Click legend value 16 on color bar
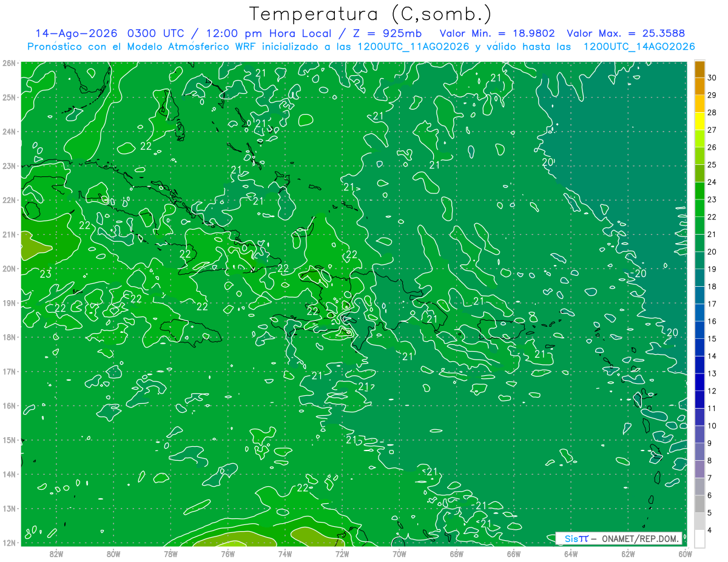The height and width of the screenshot is (562, 728). click(712, 321)
